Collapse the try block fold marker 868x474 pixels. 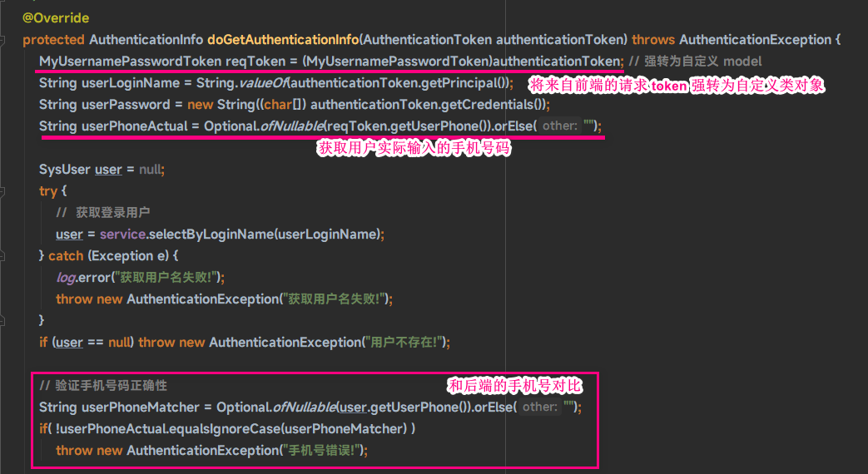point(2,191)
